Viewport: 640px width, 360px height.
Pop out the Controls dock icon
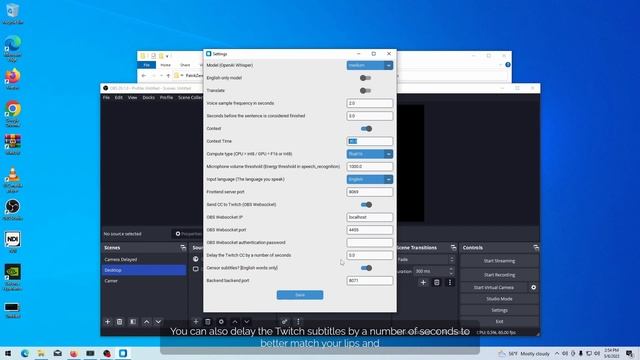tap(536, 248)
